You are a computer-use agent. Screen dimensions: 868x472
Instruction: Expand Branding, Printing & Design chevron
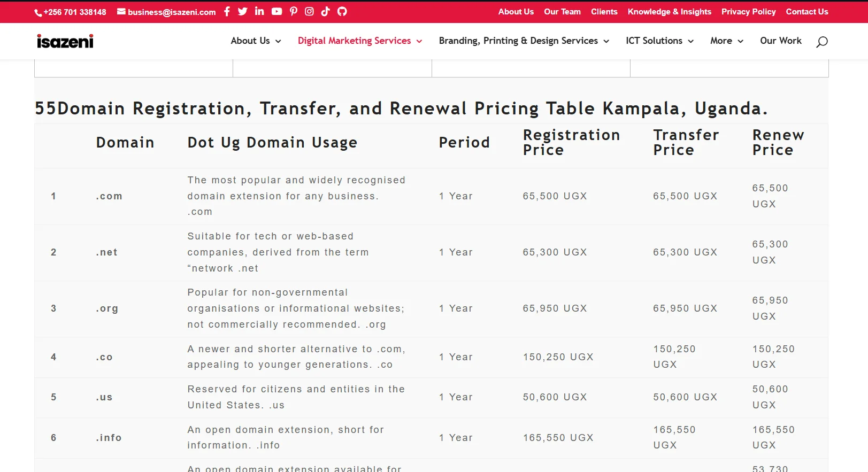click(x=606, y=41)
